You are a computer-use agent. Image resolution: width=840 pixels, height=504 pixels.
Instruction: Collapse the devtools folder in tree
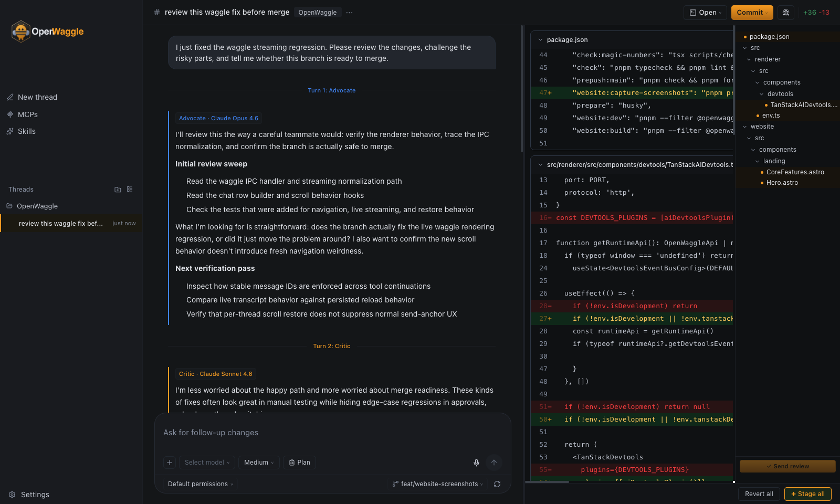pyautogui.click(x=780, y=94)
